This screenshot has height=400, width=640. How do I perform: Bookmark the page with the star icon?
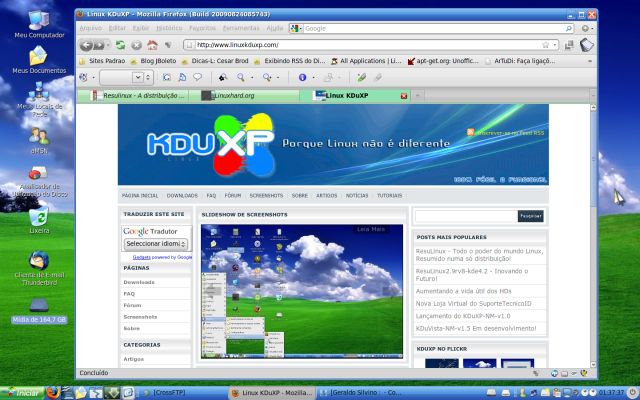point(545,45)
